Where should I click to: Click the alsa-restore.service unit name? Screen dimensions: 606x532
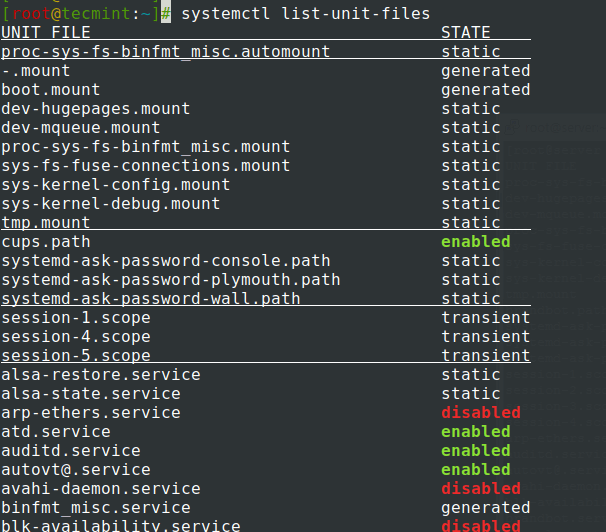101,375
